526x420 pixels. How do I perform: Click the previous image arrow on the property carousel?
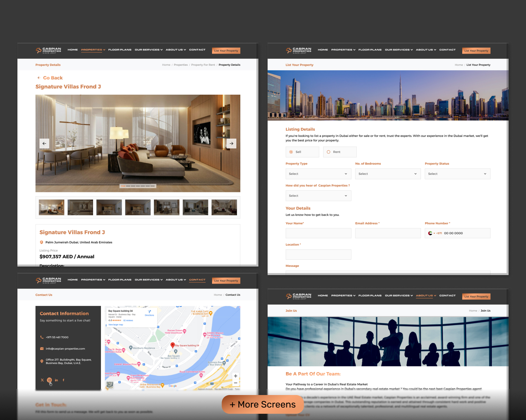[x=44, y=144]
